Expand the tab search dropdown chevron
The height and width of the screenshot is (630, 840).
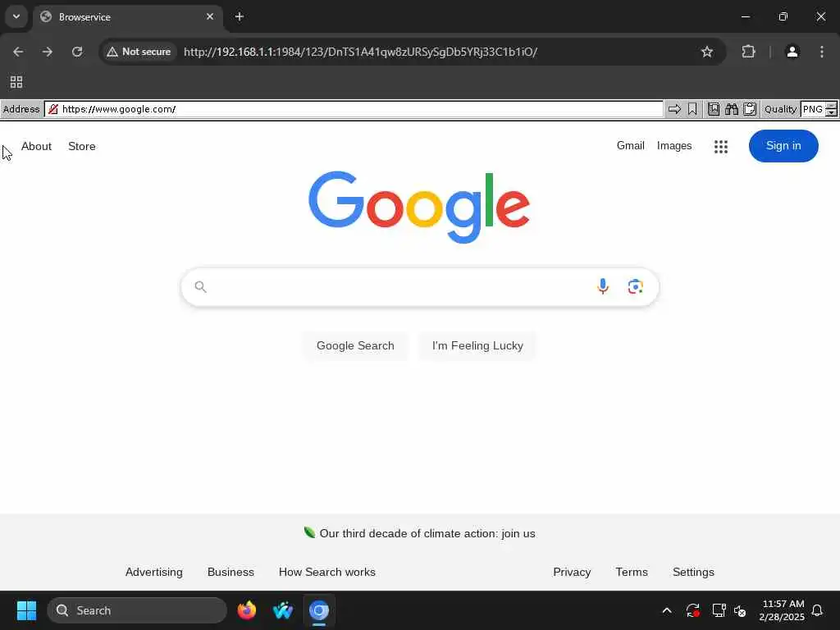point(16,16)
